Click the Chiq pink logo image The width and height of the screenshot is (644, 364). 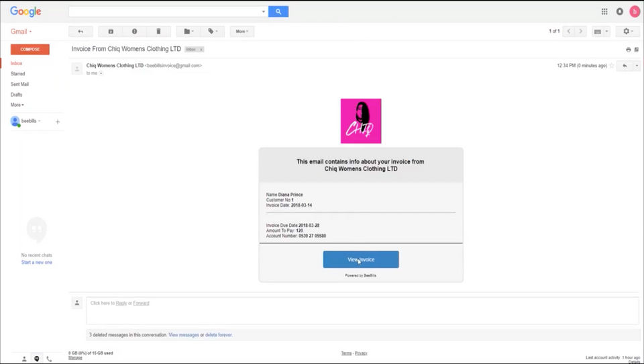coord(361,121)
